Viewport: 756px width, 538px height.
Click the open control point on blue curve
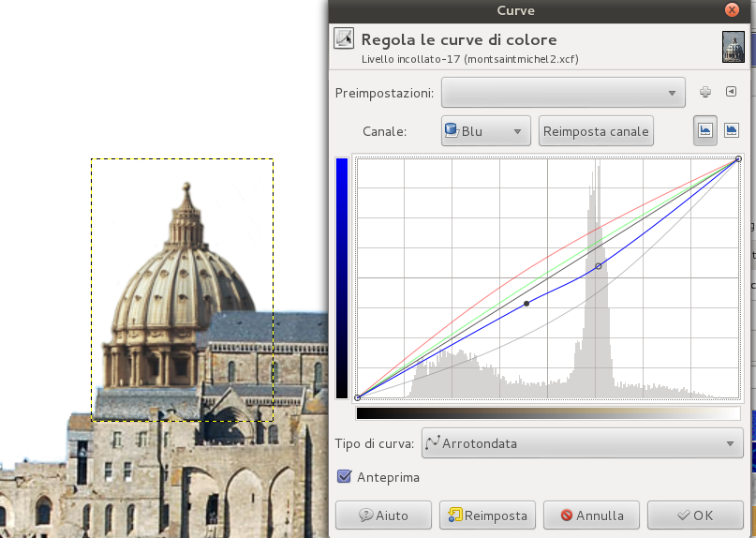click(599, 266)
